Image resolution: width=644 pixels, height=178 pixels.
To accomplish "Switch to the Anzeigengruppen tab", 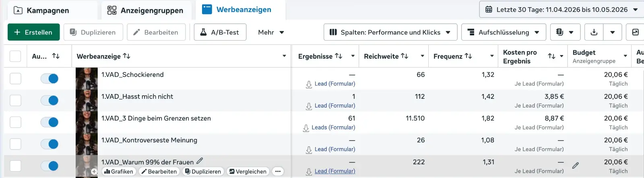I will click(x=145, y=10).
